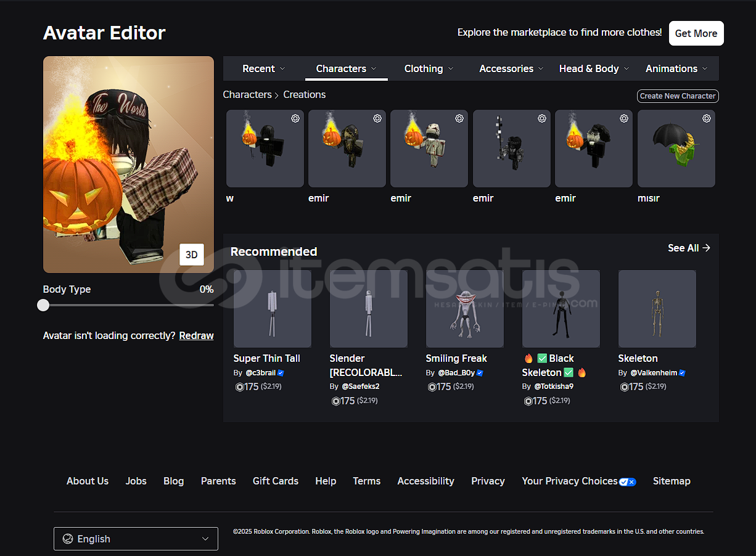Open Super Thin Tall item thumbnail
756x556 pixels.
[273, 309]
